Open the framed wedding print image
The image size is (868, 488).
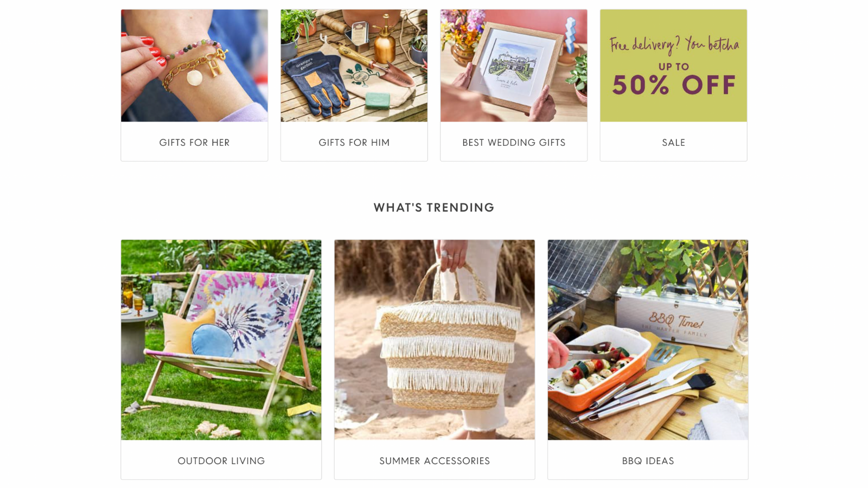514,66
